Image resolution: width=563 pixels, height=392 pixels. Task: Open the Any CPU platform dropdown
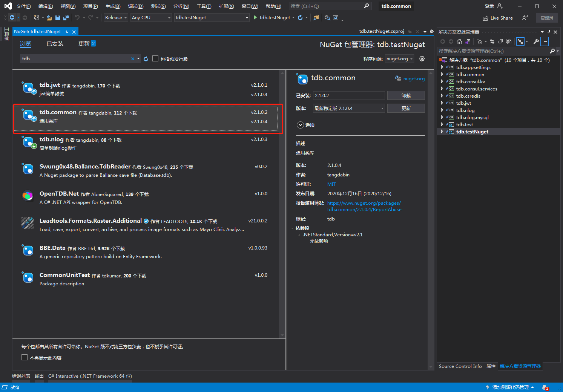pos(151,18)
